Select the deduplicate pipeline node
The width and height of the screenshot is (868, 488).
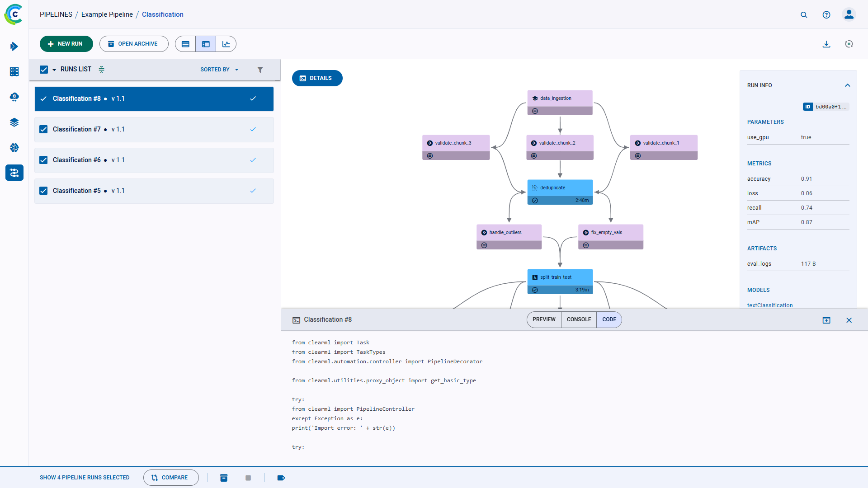click(x=560, y=188)
